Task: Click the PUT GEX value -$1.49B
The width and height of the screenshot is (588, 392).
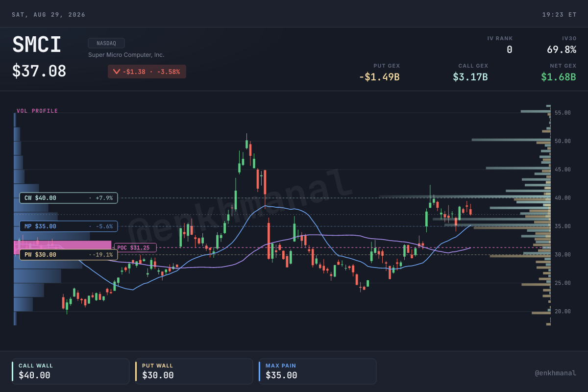Action: tap(379, 77)
